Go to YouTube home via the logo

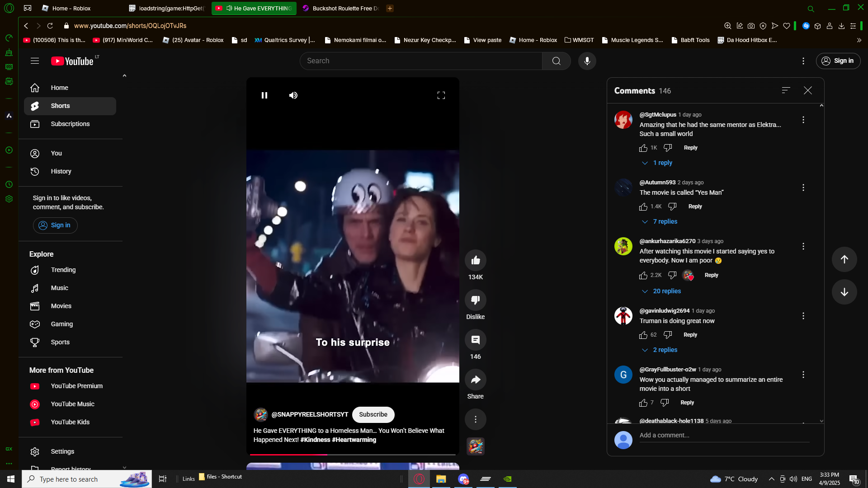pyautogui.click(x=72, y=61)
